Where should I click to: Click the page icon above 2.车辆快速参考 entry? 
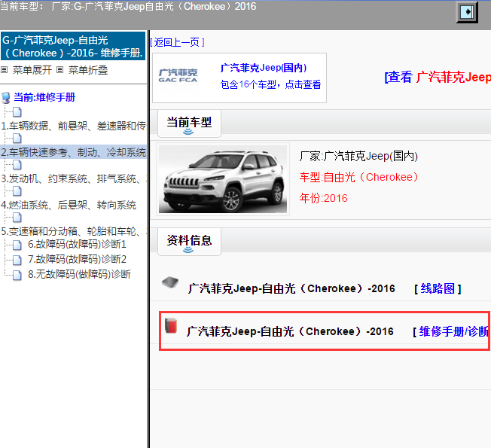click(x=17, y=138)
